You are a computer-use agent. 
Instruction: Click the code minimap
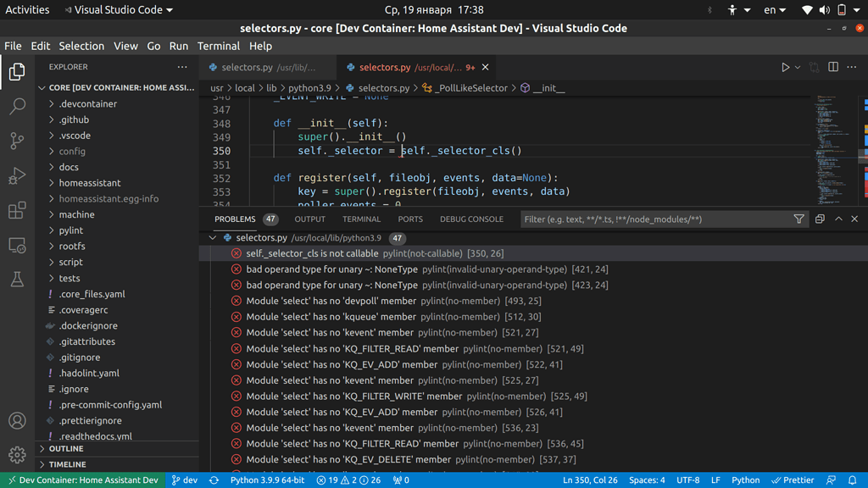[x=834, y=151]
